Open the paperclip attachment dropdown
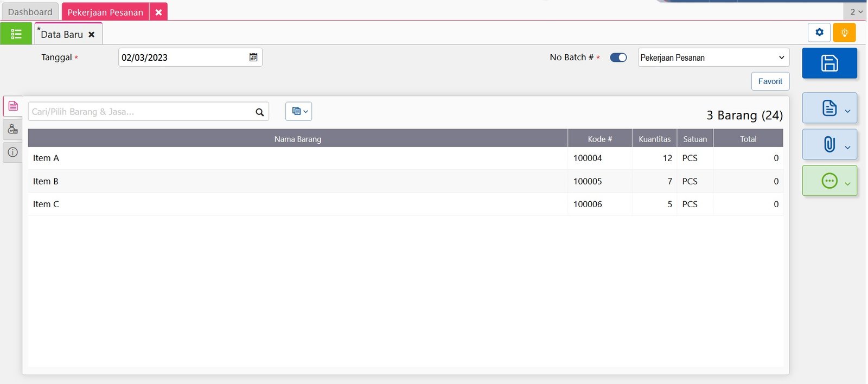Image resolution: width=868 pixels, height=384 pixels. [829, 144]
